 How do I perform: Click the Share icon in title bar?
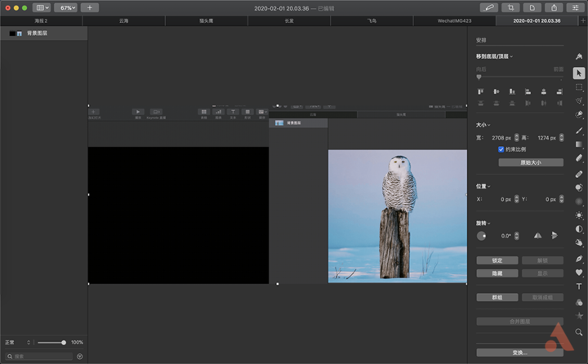pos(554,7)
